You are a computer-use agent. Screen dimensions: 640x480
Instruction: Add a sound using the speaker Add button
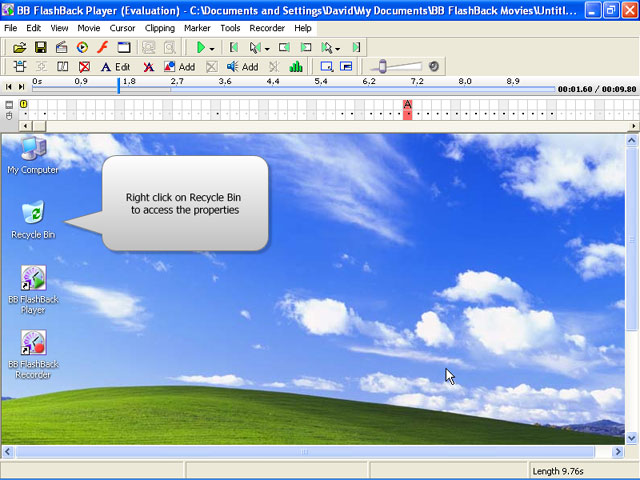242,67
